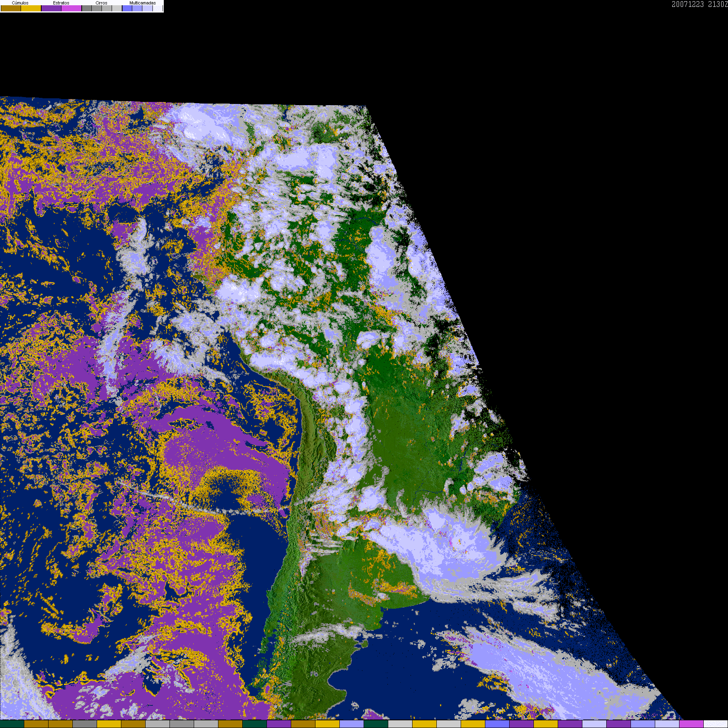The image size is (728, 728).
Task: Pick the second-darkest gray Cirros swatch
Action: click(x=97, y=8)
